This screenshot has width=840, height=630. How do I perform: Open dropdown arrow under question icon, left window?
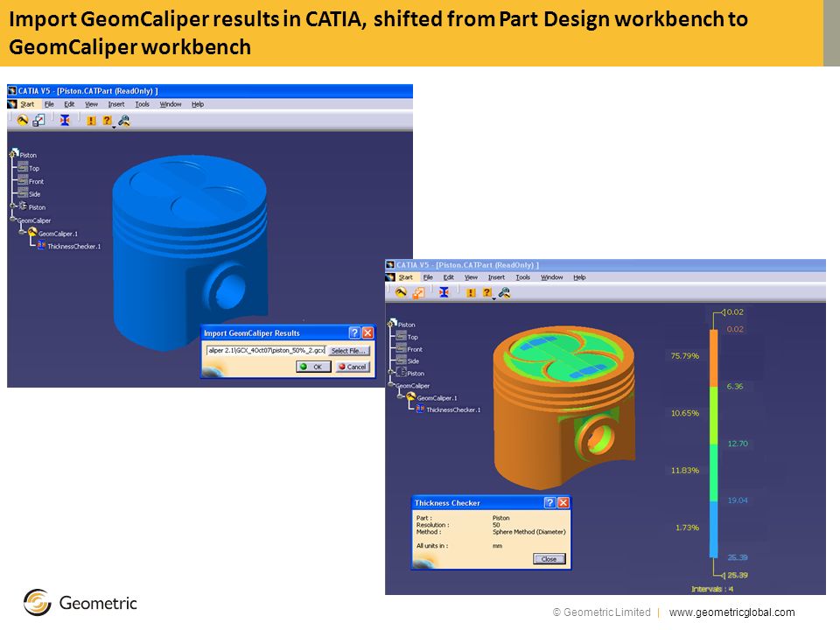[114, 128]
